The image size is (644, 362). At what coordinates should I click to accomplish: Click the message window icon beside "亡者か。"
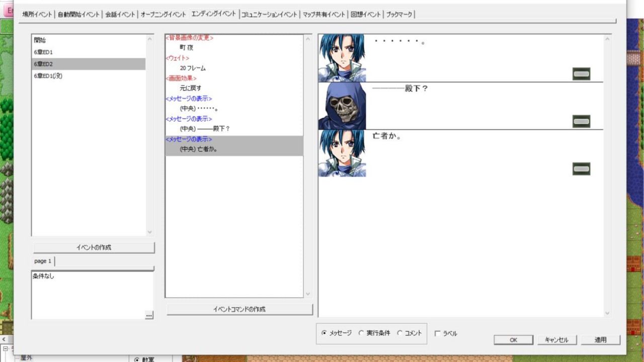[581, 168]
